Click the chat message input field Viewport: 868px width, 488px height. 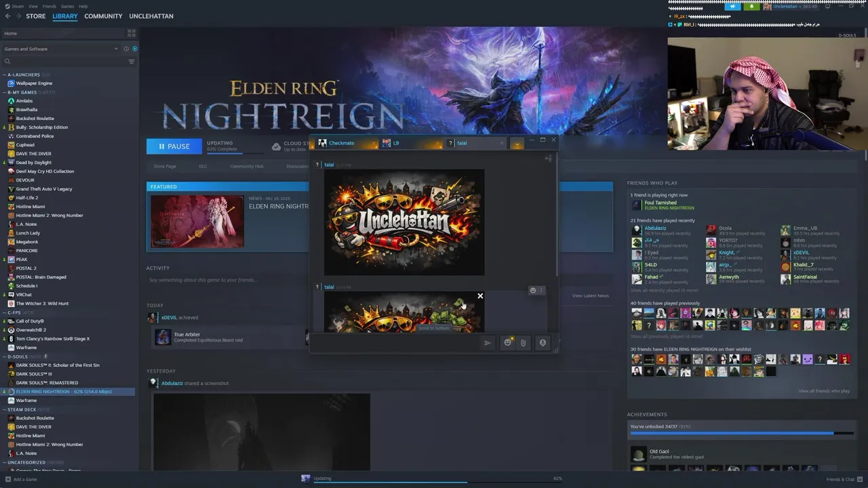tap(397, 342)
